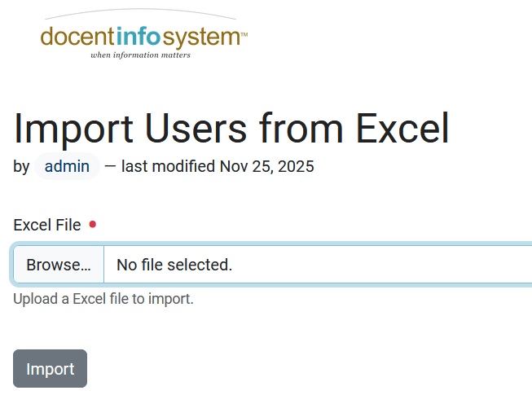Click the word "system" in the logo

coord(207,37)
